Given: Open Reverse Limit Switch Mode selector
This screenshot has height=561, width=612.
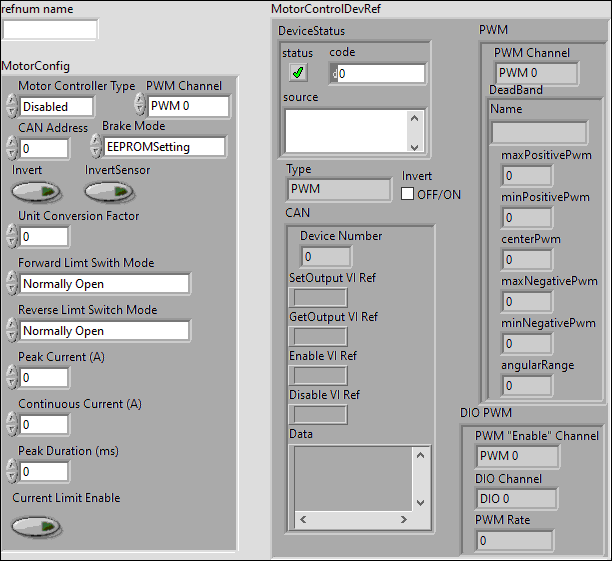Looking at the screenshot, I should pos(105,331).
